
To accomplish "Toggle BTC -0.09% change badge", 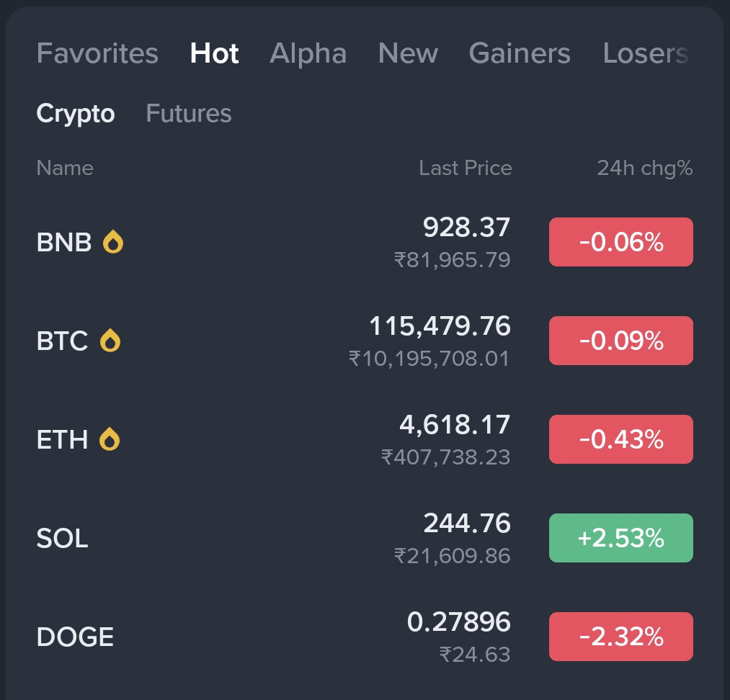I will [620, 341].
